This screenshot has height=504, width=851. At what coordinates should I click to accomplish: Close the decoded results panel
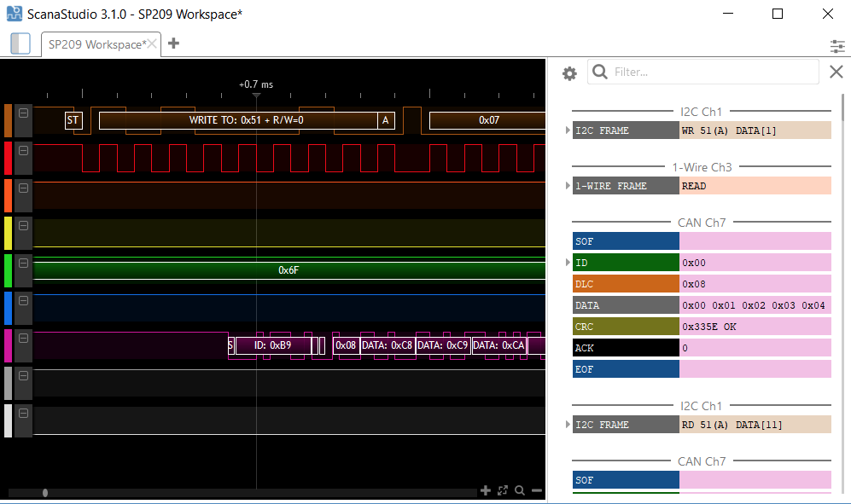836,72
